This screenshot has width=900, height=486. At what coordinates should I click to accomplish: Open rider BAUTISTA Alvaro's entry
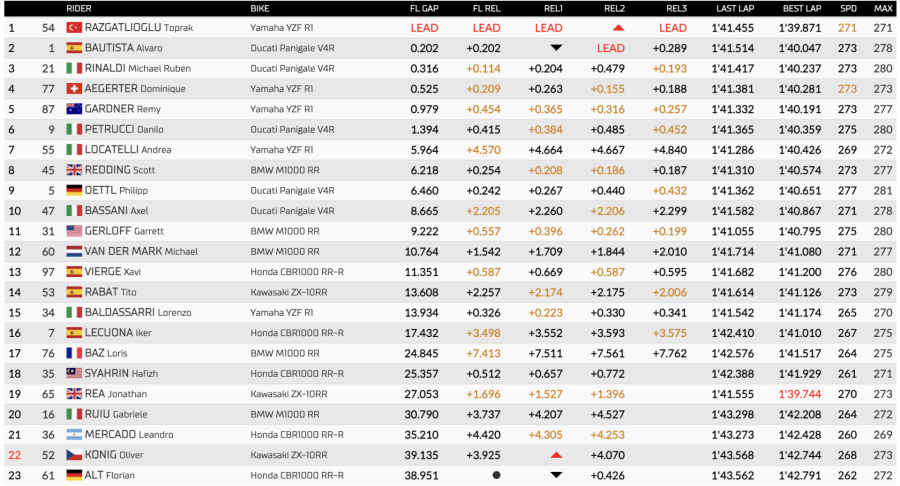123,48
